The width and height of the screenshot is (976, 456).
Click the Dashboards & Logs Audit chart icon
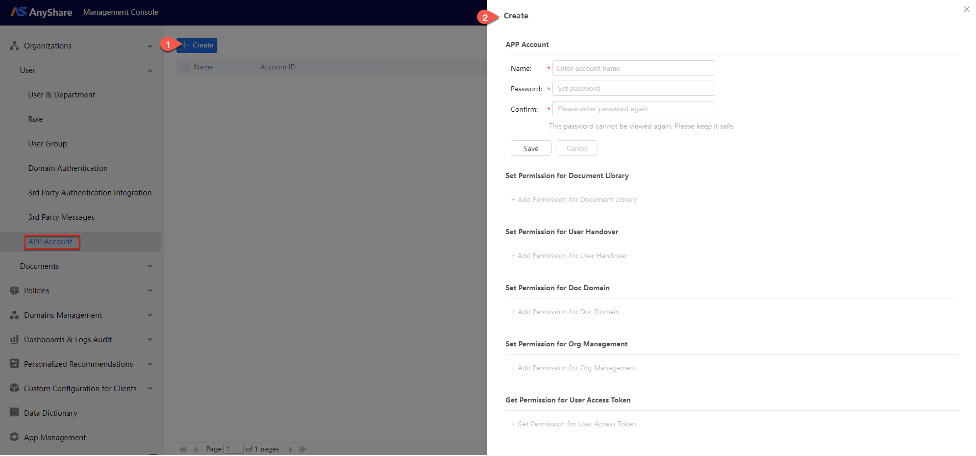coord(14,340)
